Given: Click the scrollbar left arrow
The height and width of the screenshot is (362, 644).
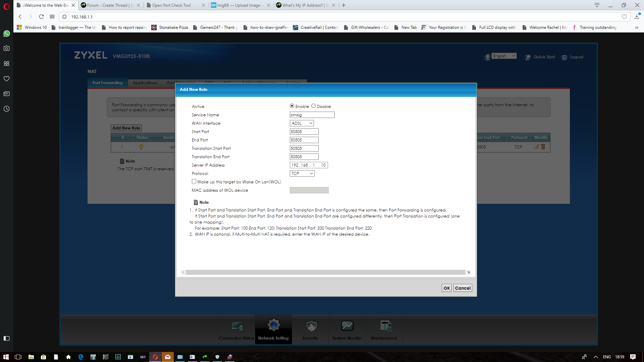Looking at the screenshot, I should tap(183, 273).
